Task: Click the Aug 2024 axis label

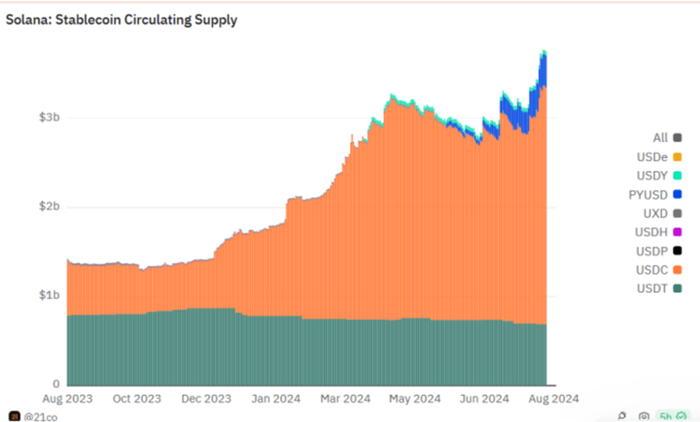Action: tap(554, 398)
